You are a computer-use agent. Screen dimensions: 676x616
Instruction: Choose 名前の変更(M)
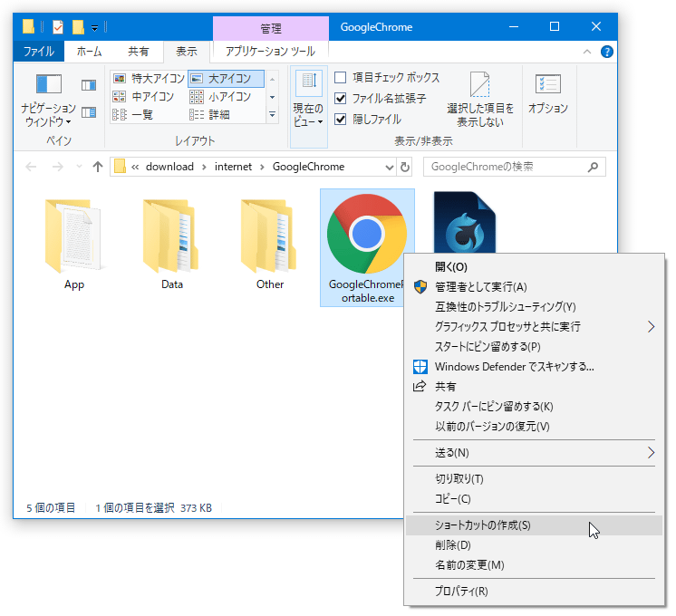tap(534, 564)
